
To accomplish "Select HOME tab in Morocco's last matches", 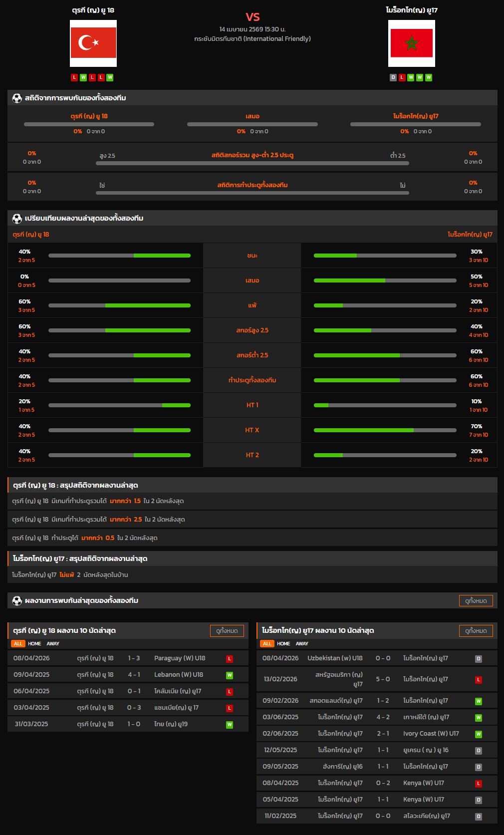I will click(x=283, y=644).
